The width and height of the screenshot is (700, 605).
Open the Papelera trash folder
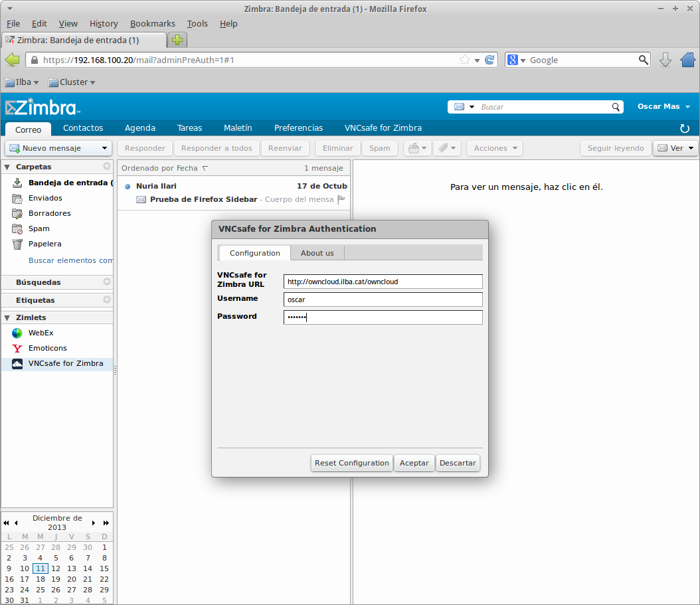click(44, 244)
